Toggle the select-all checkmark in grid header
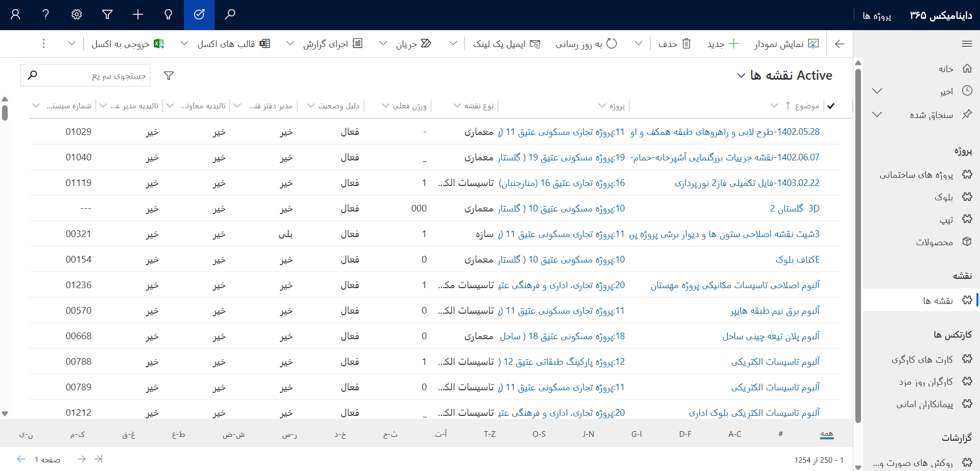This screenshot has height=471, width=980. pyautogui.click(x=831, y=106)
